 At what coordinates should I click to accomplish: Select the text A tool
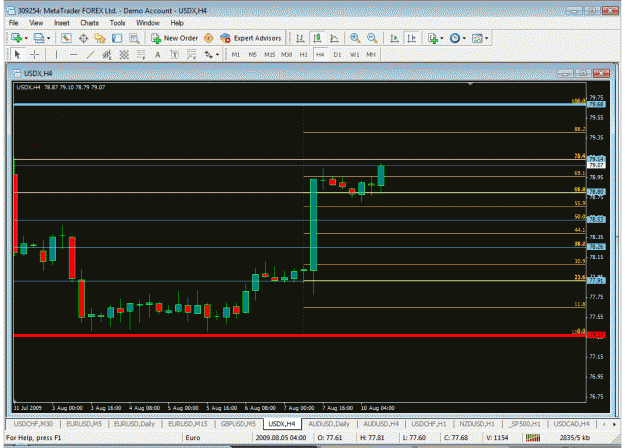pos(158,55)
